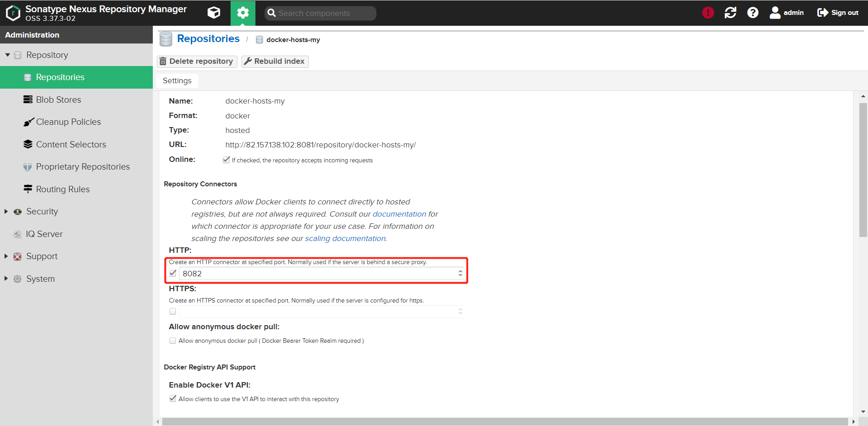Click the Rebuild index button
Viewport: 868px width, 426px height.
(275, 61)
